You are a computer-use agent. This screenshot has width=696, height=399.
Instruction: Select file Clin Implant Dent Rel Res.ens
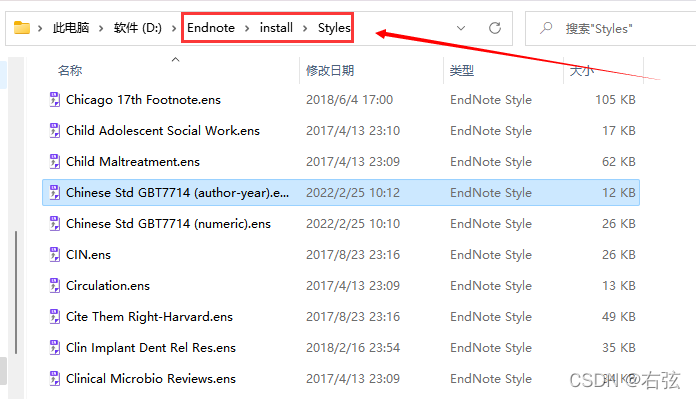[x=151, y=348]
